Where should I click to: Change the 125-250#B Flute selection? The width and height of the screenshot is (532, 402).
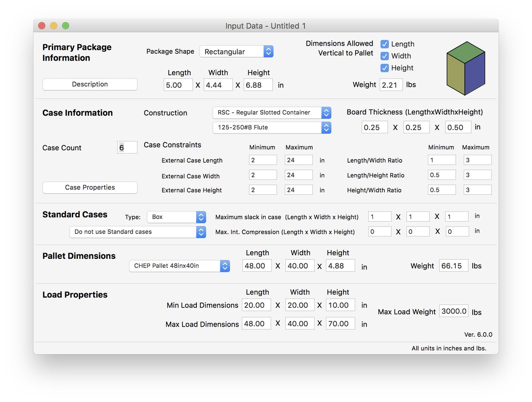tap(271, 128)
